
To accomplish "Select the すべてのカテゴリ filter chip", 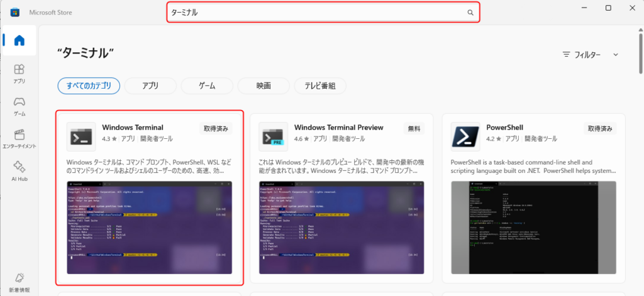I will point(89,86).
